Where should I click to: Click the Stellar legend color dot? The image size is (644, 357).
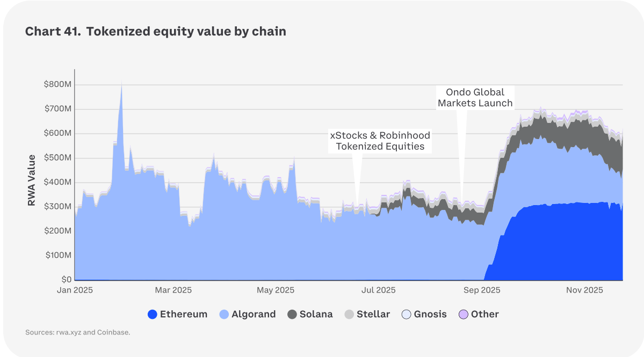349,315
